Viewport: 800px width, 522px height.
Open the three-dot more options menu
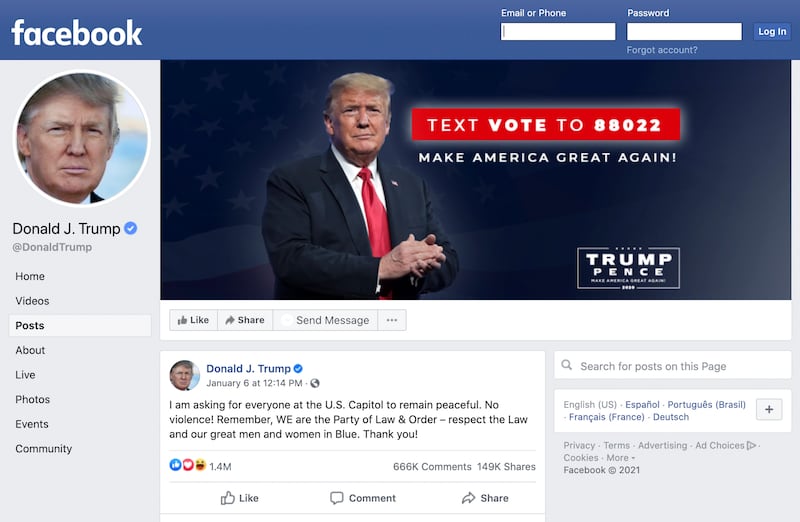click(x=392, y=320)
